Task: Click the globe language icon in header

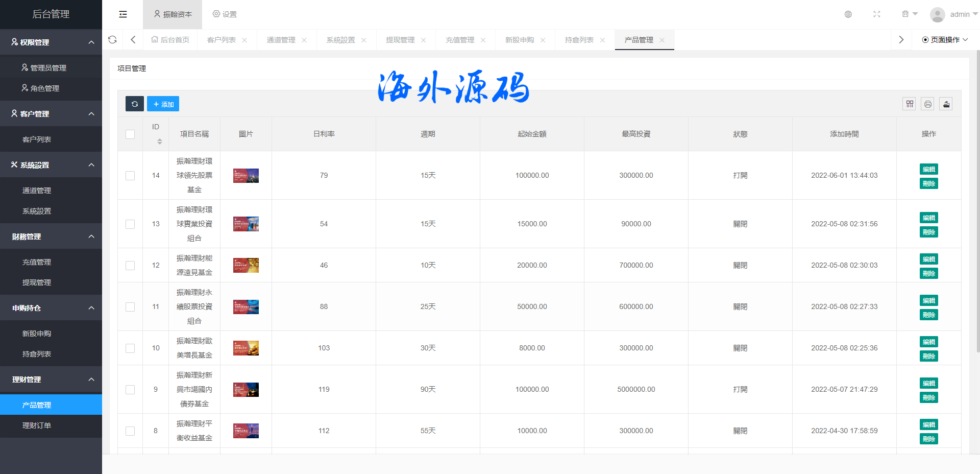Action: (848, 14)
